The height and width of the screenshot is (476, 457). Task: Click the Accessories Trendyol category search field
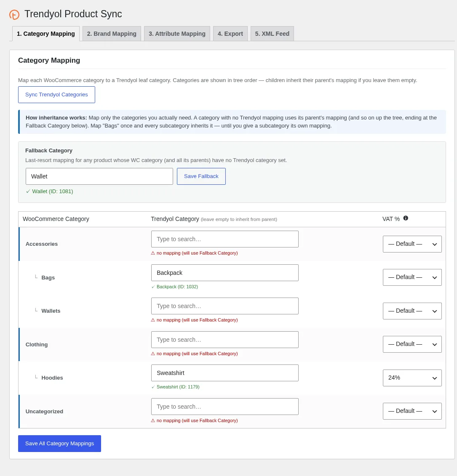[225, 239]
